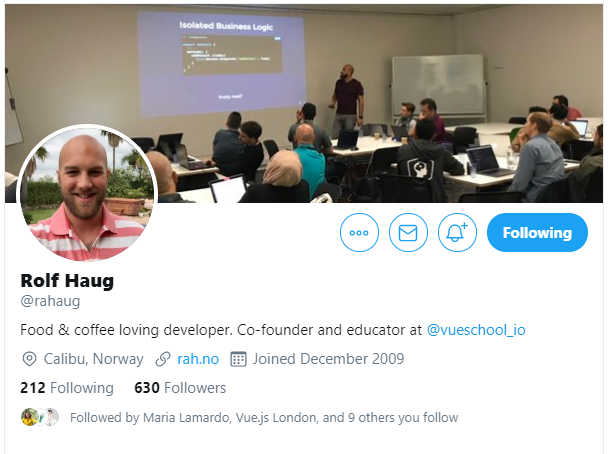View the 212 Following list
The width and height of the screenshot is (609, 454).
67,388
